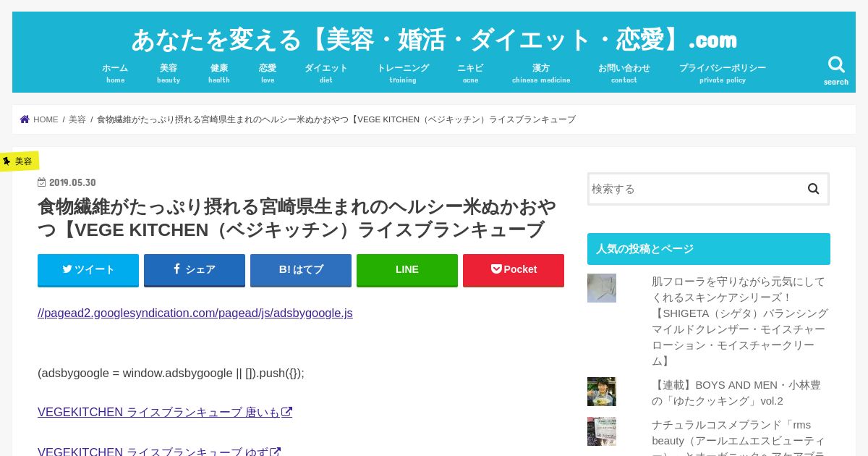This screenshot has height=456, width=868.
Task: Open the 美容 beauty menu item
Action: (x=169, y=73)
